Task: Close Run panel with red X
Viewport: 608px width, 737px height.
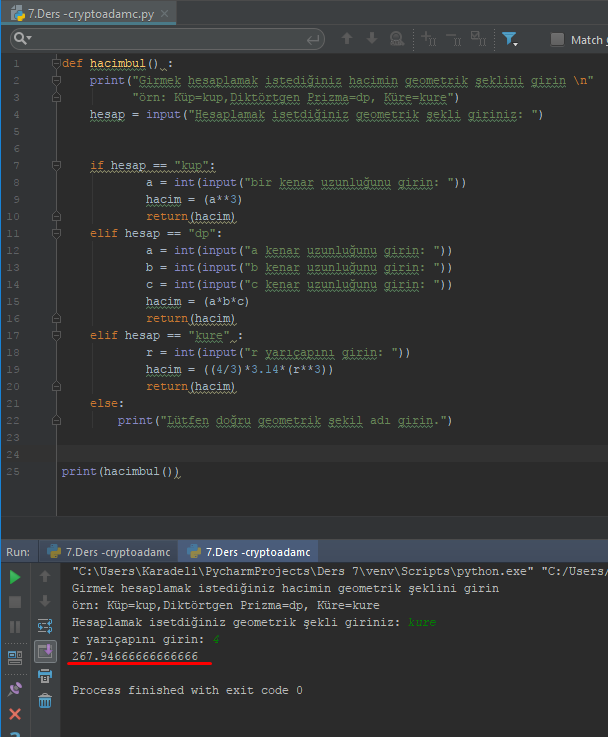Action: point(15,714)
